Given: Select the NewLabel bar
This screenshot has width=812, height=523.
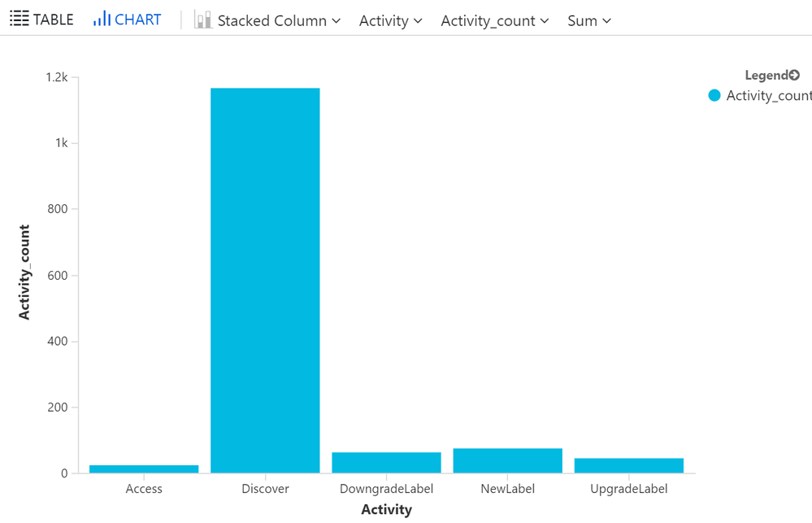Looking at the screenshot, I should [x=507, y=460].
